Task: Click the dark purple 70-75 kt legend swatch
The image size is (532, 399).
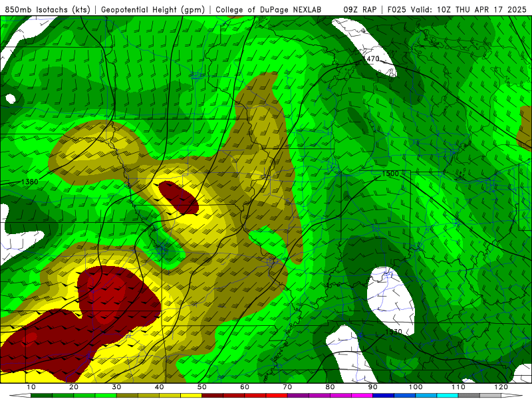Action: click(298, 396)
